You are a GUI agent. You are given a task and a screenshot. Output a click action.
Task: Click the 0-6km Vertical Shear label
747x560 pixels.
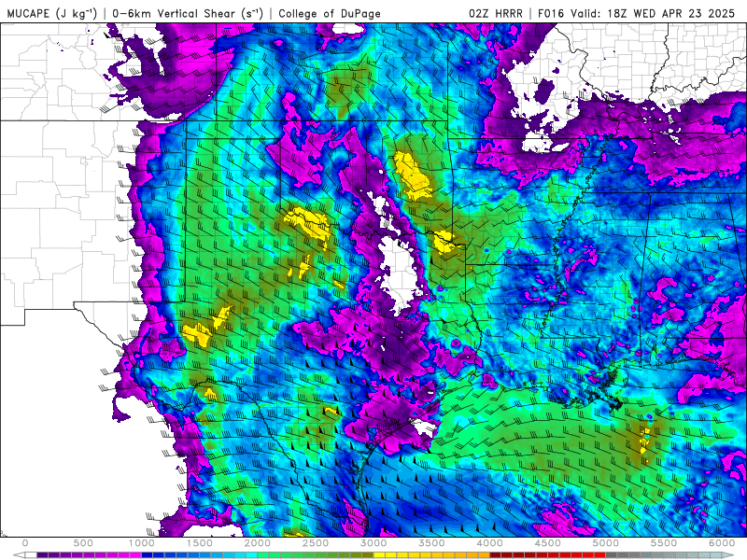[x=188, y=13]
